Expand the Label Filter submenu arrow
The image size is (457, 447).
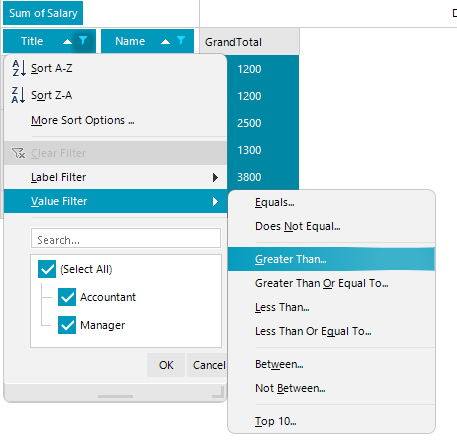click(215, 177)
